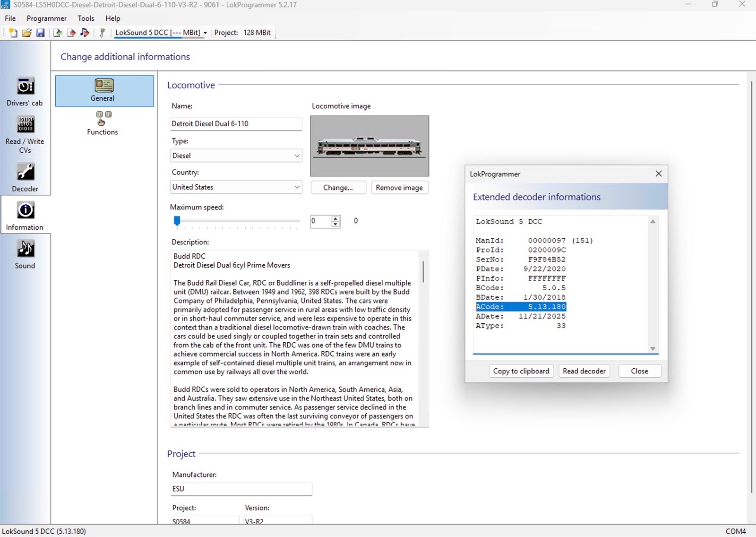Viewport: 756px width, 537px height.
Task: Click scroll-up arrow in decoder info box
Action: [x=653, y=221]
